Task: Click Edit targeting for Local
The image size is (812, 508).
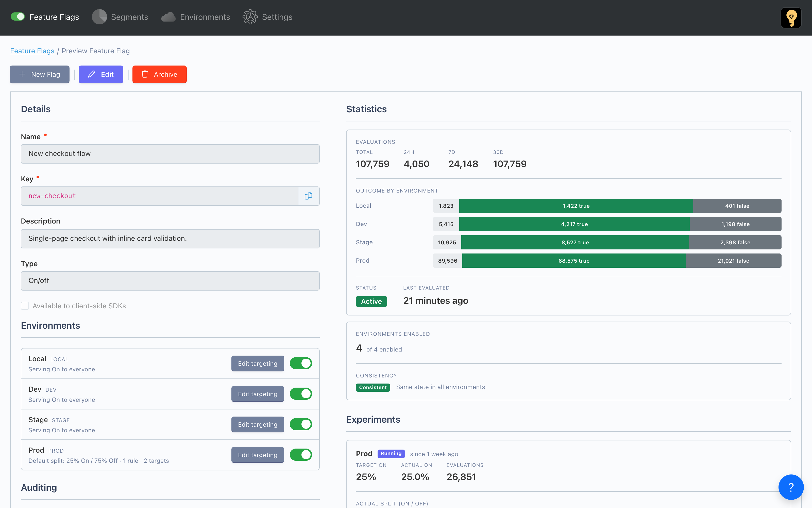Action: [258, 363]
